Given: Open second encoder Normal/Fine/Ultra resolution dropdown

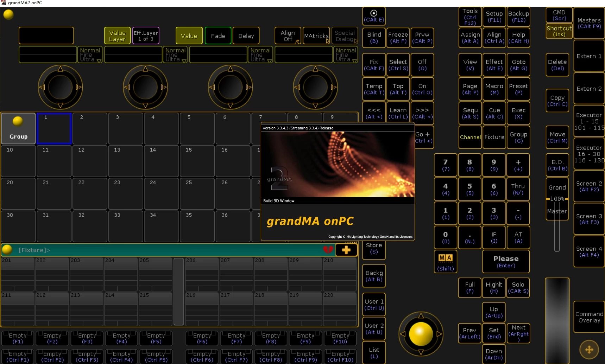Looking at the screenshot, I should point(175,55).
